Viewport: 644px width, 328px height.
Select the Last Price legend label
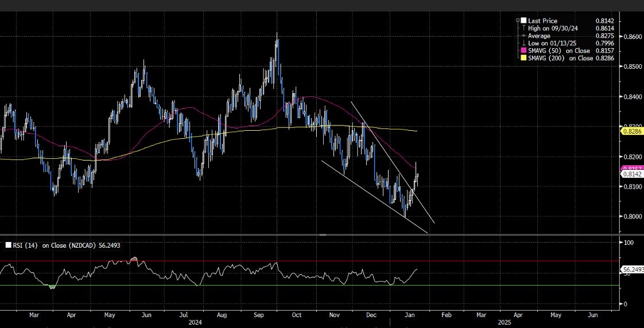click(542, 21)
